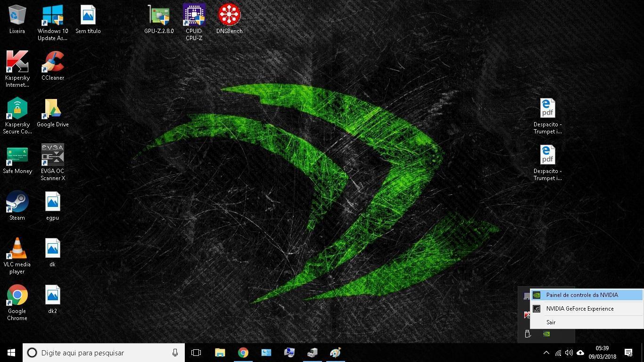Click the Digite aqui para pesquisar search box
This screenshot has height=362, width=644.
pyautogui.click(x=104, y=353)
